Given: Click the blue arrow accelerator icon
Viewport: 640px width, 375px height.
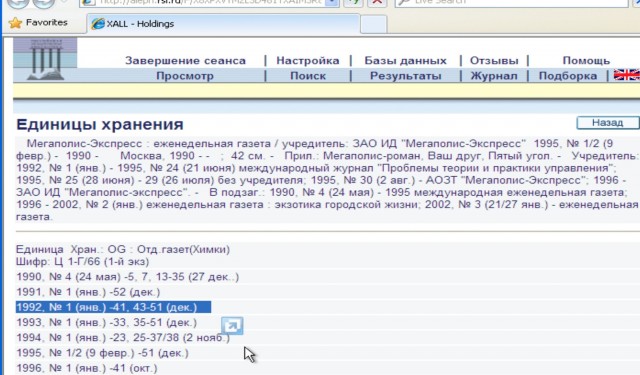Looking at the screenshot, I should pos(232,326).
